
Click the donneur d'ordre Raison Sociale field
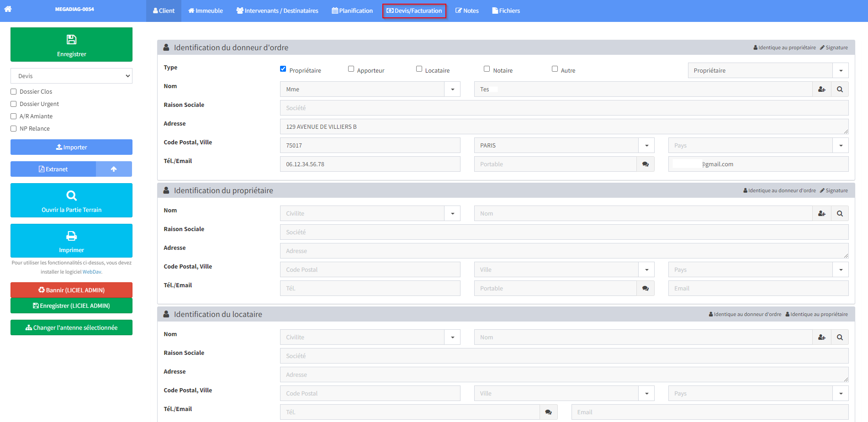[564, 108]
